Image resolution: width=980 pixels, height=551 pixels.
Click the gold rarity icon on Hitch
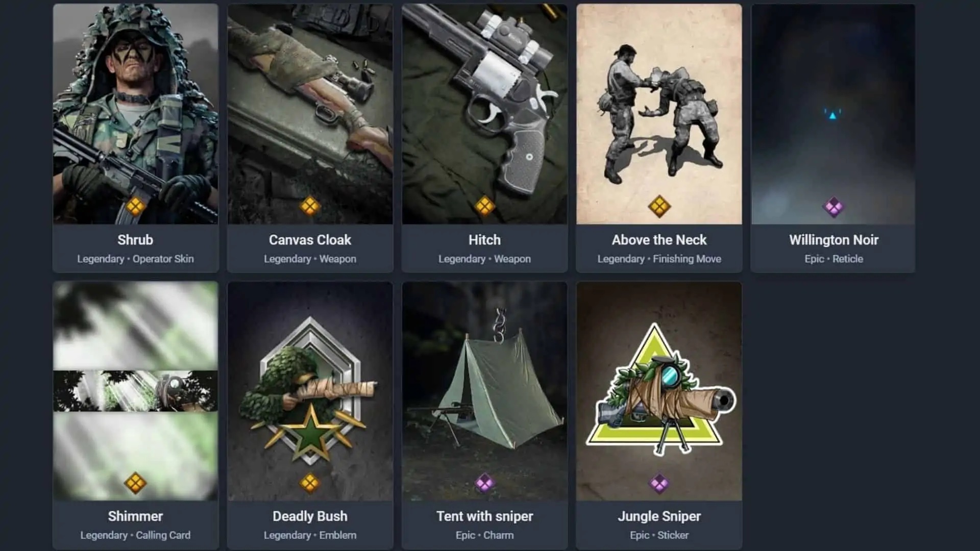[x=484, y=207]
